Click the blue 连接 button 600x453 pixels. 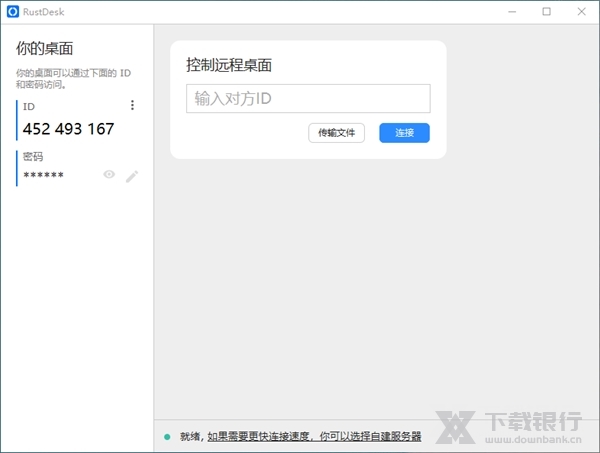pyautogui.click(x=404, y=133)
